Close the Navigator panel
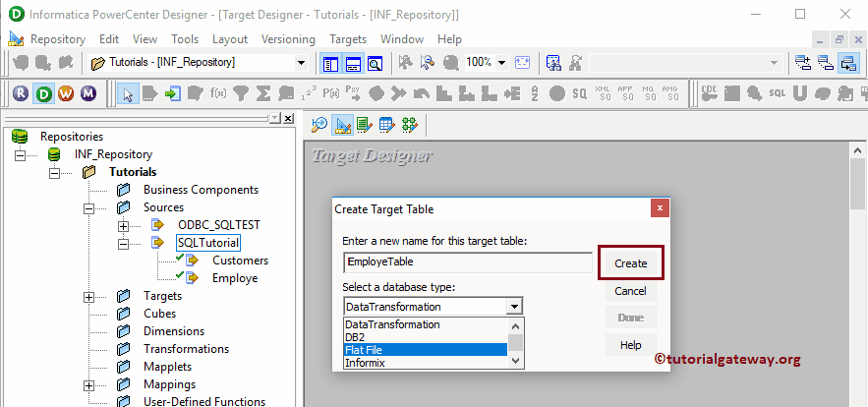This screenshot has height=407, width=868. point(288,119)
